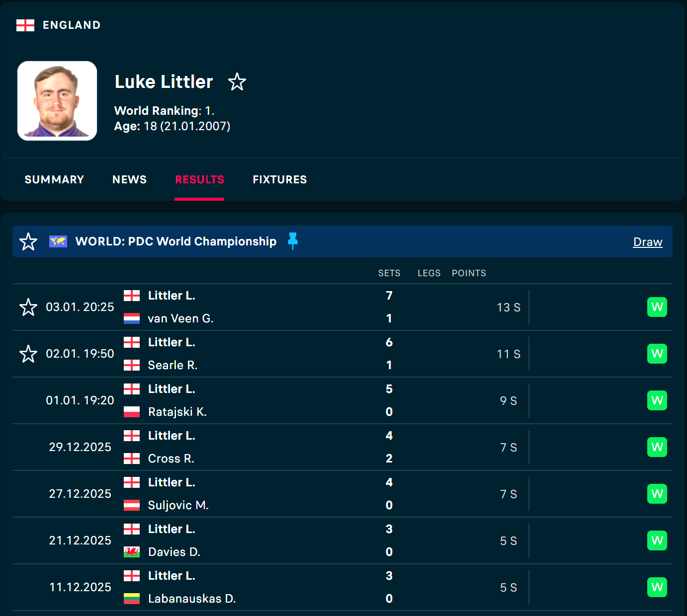Click the blue pin icon beside PDC World Championship
The image size is (687, 616).
(293, 241)
